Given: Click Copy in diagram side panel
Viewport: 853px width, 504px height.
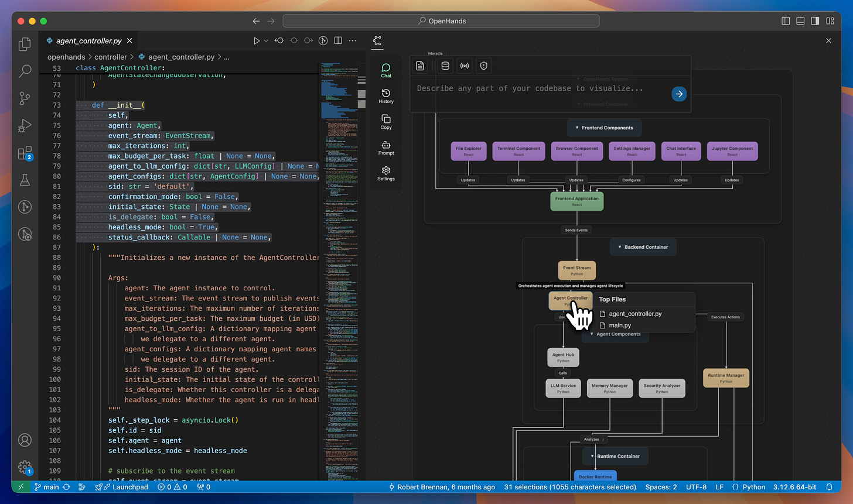Looking at the screenshot, I should coord(386,122).
